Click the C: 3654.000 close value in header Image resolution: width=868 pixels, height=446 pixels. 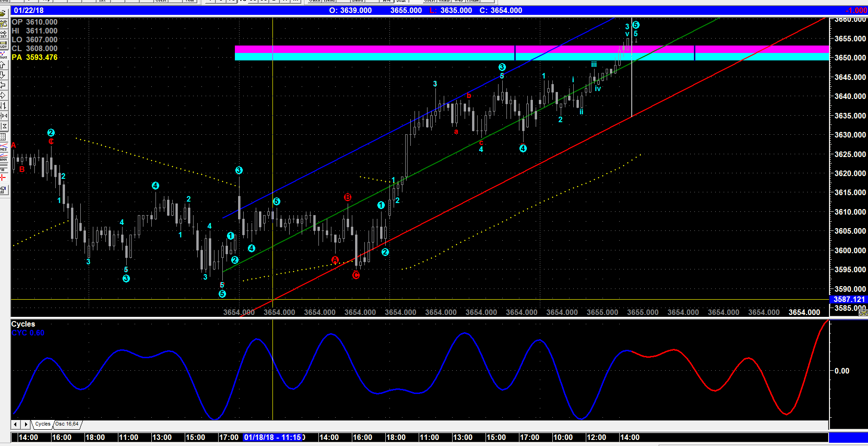coord(501,10)
